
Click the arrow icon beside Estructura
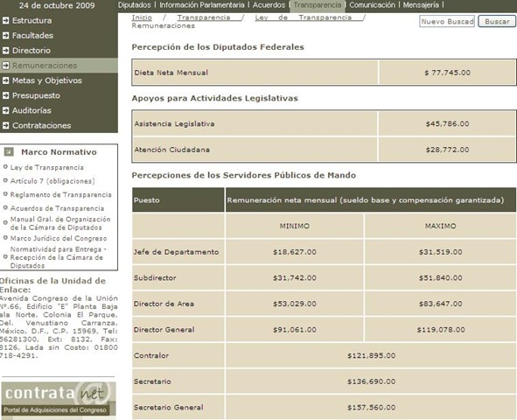pos(5,20)
